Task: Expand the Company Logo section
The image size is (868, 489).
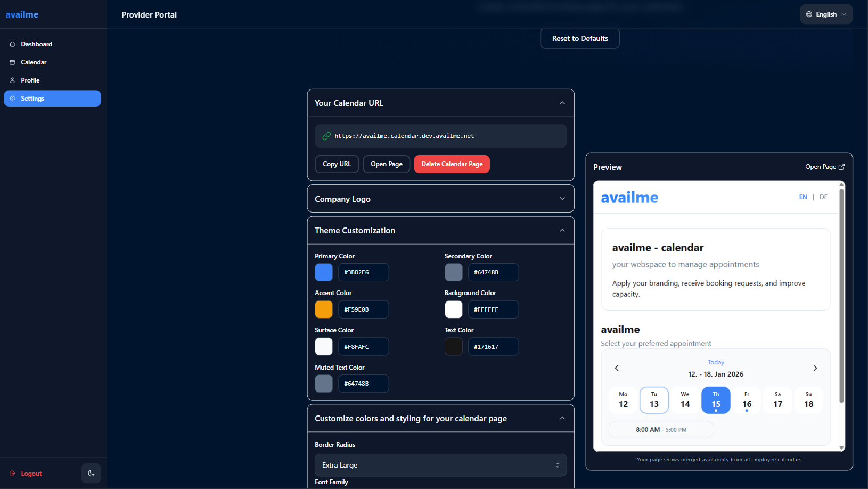Action: [562, 198]
